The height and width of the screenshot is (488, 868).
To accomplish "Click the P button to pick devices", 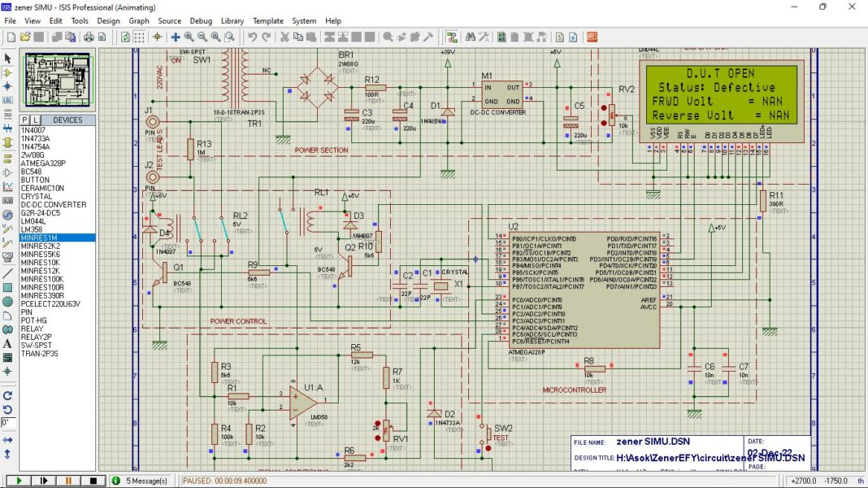I will [24, 120].
